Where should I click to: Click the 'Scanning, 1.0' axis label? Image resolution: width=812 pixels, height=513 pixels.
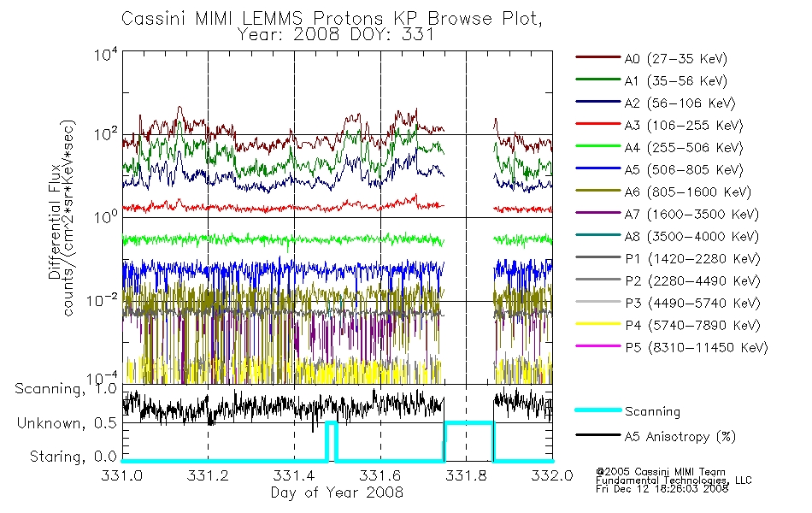click(x=66, y=389)
